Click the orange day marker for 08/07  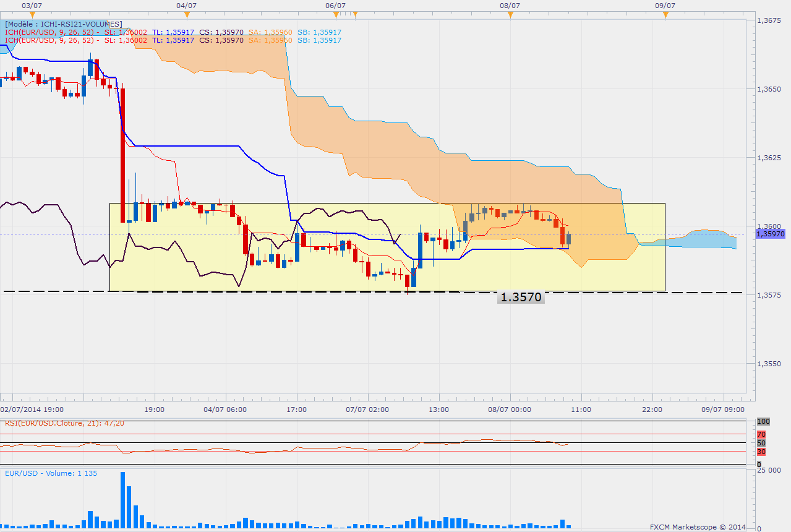[x=510, y=14]
